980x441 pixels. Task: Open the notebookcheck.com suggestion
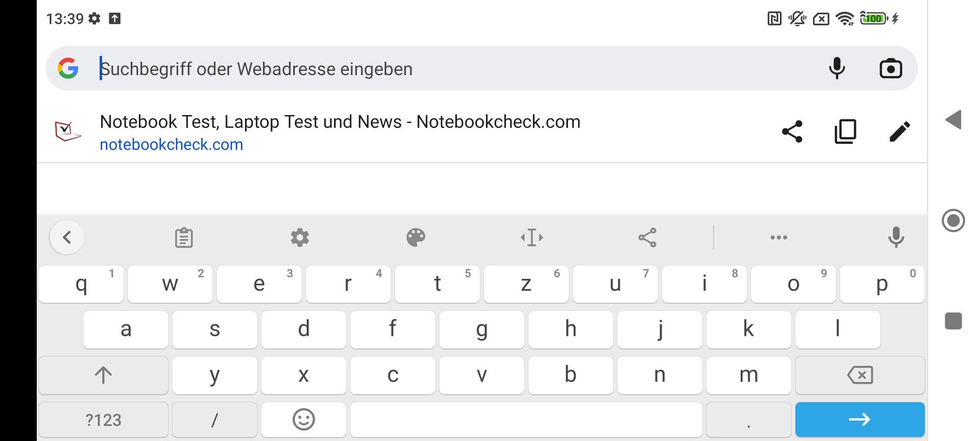pos(339,132)
